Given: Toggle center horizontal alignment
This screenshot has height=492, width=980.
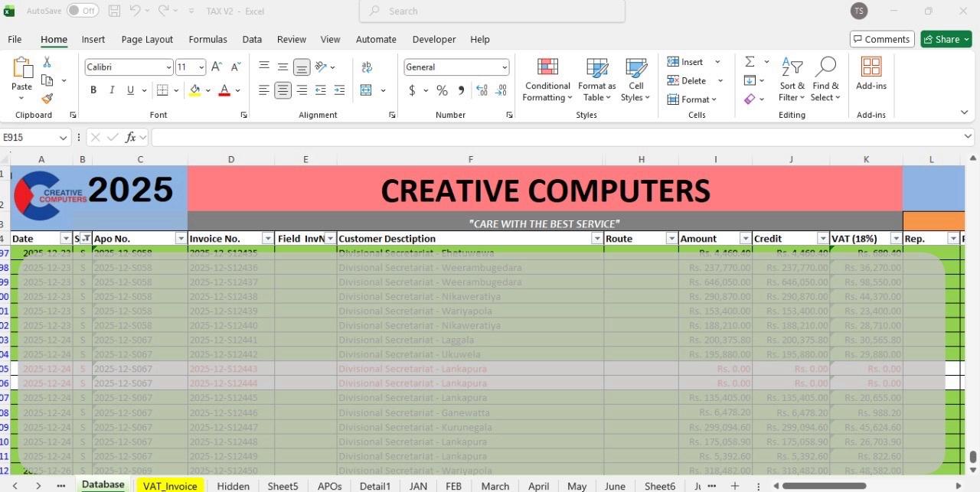Looking at the screenshot, I should point(283,90).
